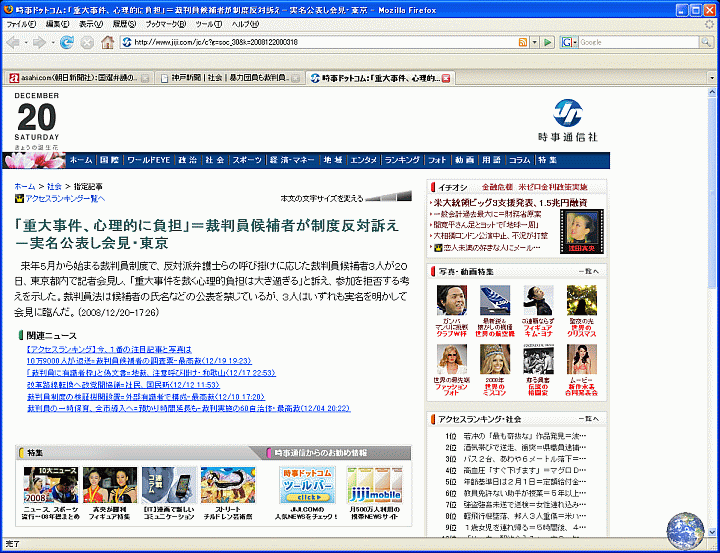Click the Stop loading icon
720x553 pixels.
pos(87,42)
